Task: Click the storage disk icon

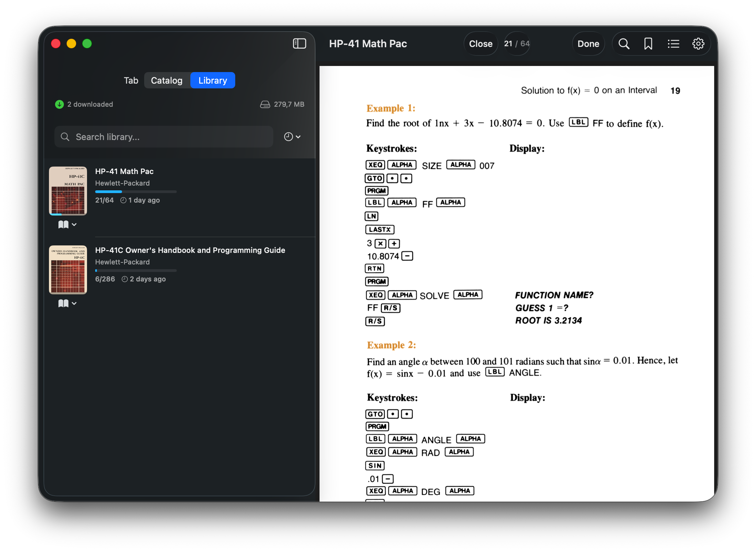Action: (265, 104)
